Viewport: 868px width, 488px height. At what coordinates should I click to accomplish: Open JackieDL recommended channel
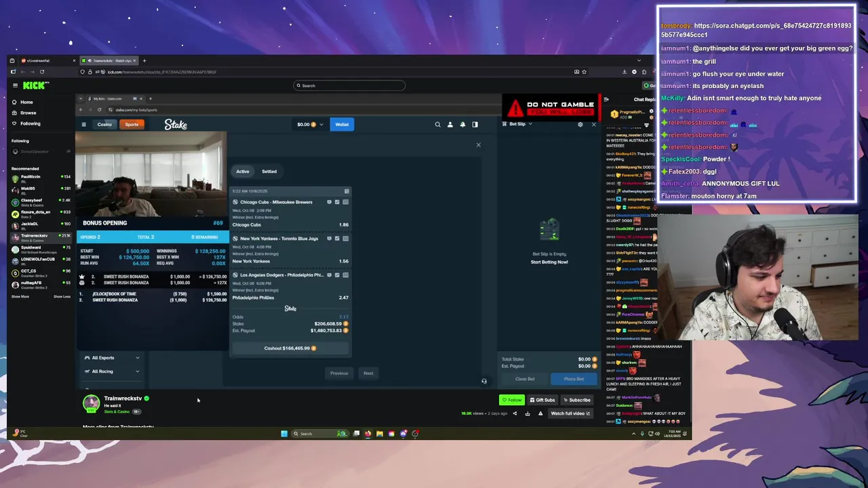pos(41,225)
